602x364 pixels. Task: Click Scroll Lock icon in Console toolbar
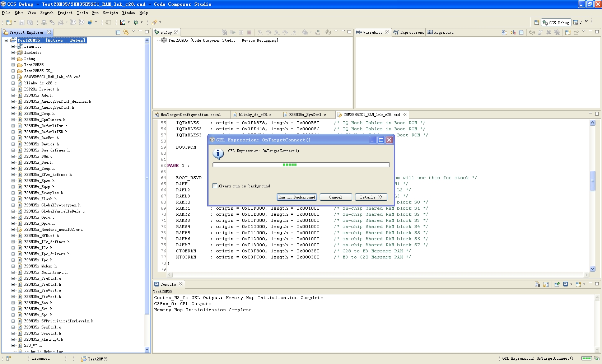(x=546, y=284)
